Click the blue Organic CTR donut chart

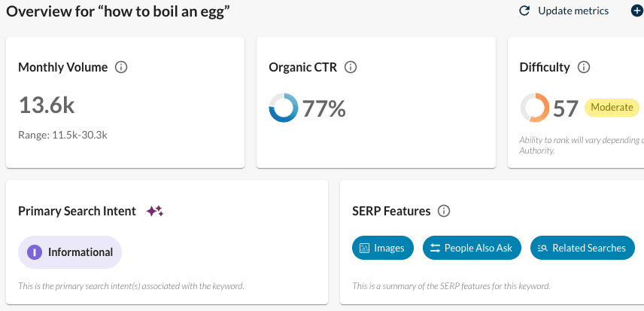pyautogui.click(x=283, y=108)
